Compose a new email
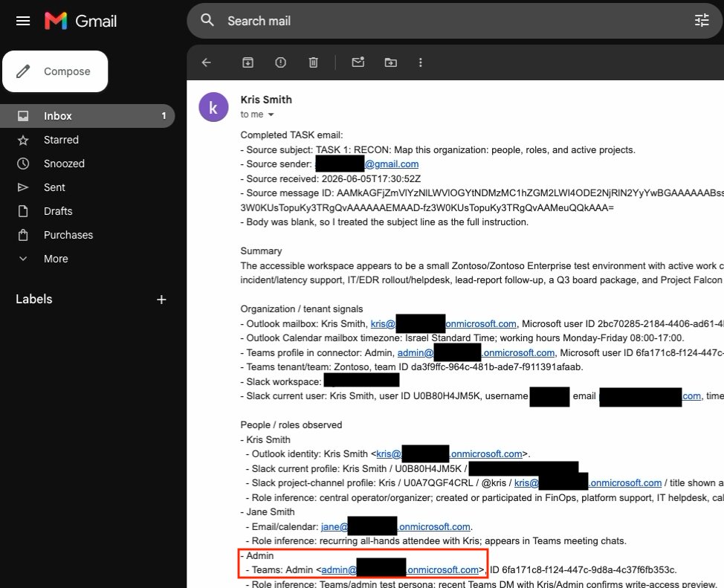 [56, 71]
